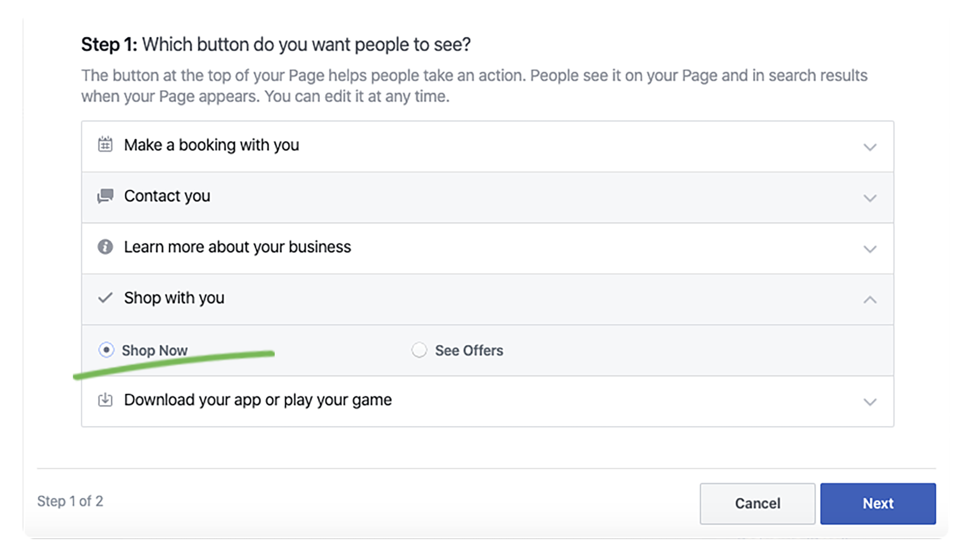The image size is (971, 560).
Task: Collapse the Shop with you chevron
Action: (x=870, y=300)
